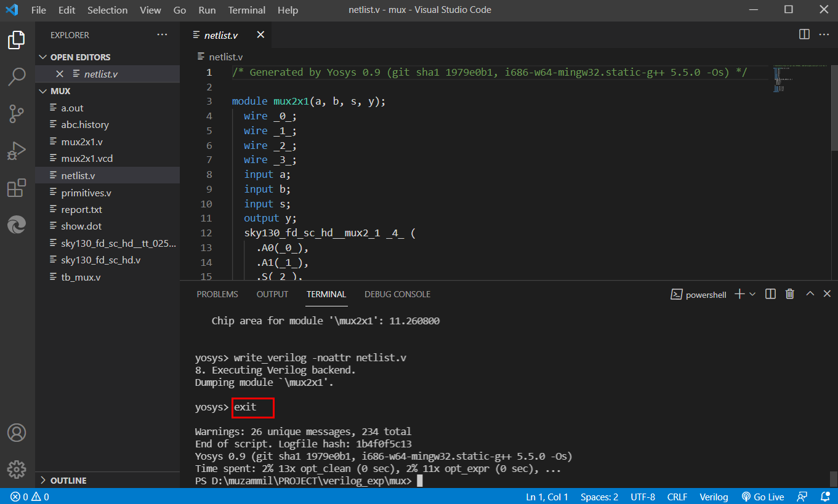
Task: Open the Source Control view icon
Action: click(x=17, y=113)
